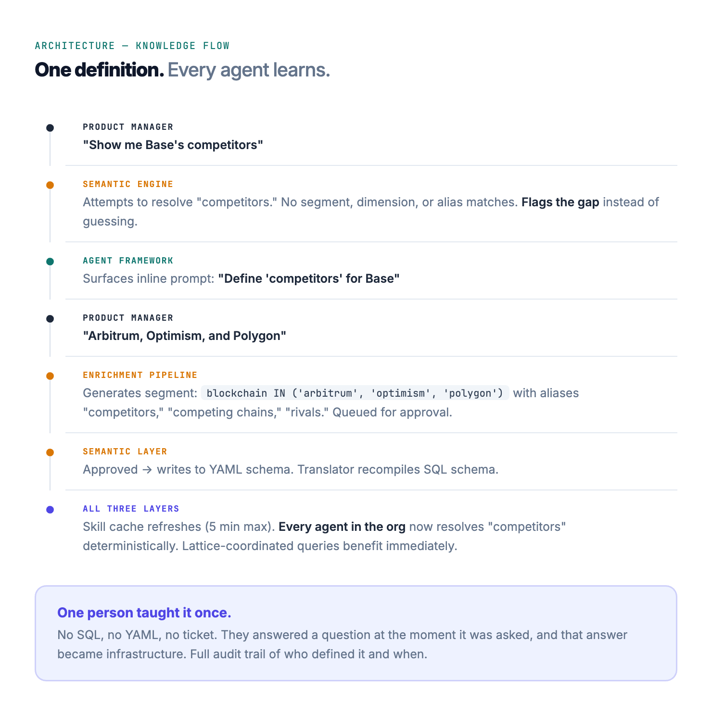
Task: Click the AGENT FRAMEWORK step label
Action: pos(128,261)
